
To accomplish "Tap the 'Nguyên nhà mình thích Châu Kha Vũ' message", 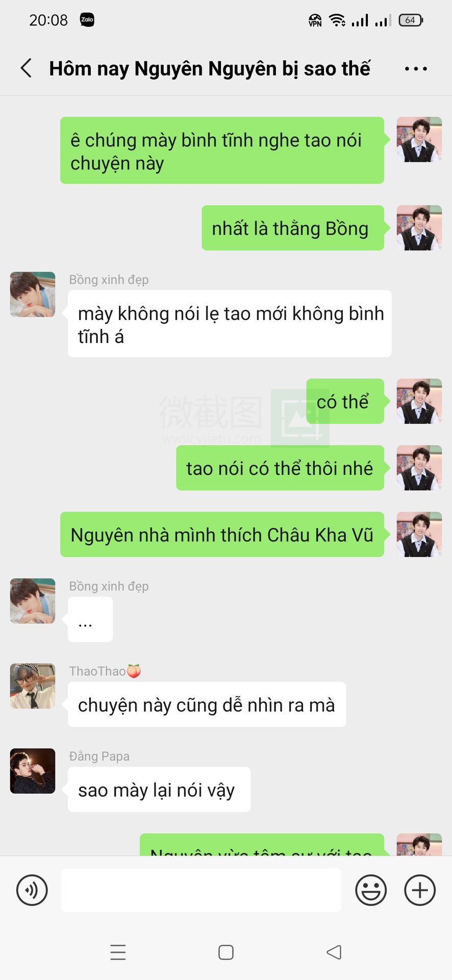I will (222, 534).
